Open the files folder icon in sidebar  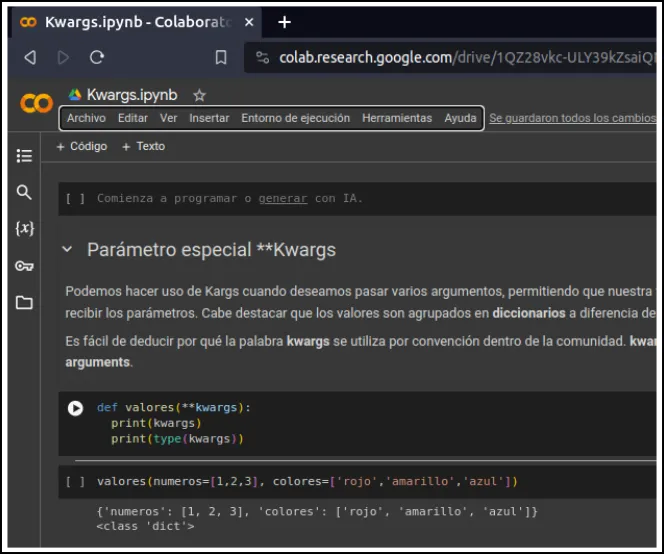(24, 302)
